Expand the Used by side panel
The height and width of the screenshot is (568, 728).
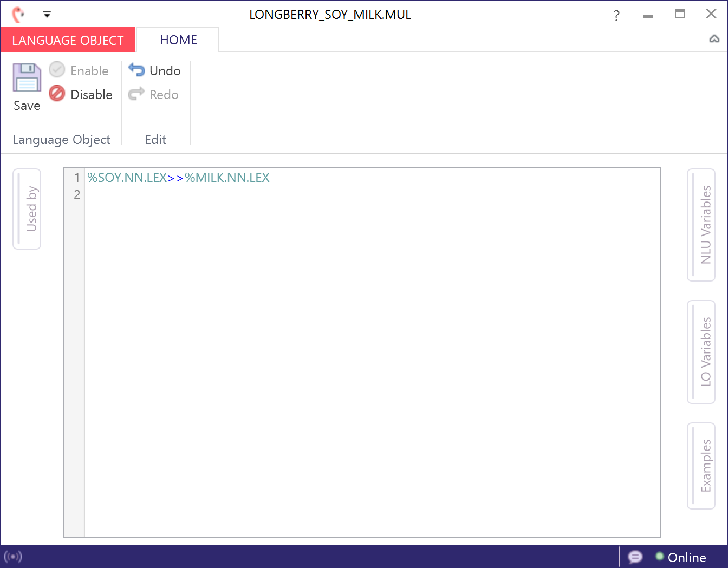pyautogui.click(x=27, y=209)
